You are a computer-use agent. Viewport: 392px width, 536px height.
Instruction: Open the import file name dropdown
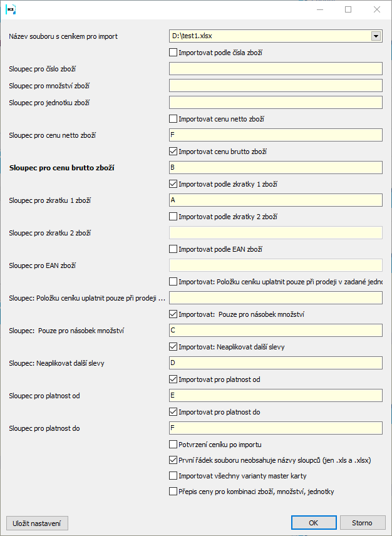(376, 36)
